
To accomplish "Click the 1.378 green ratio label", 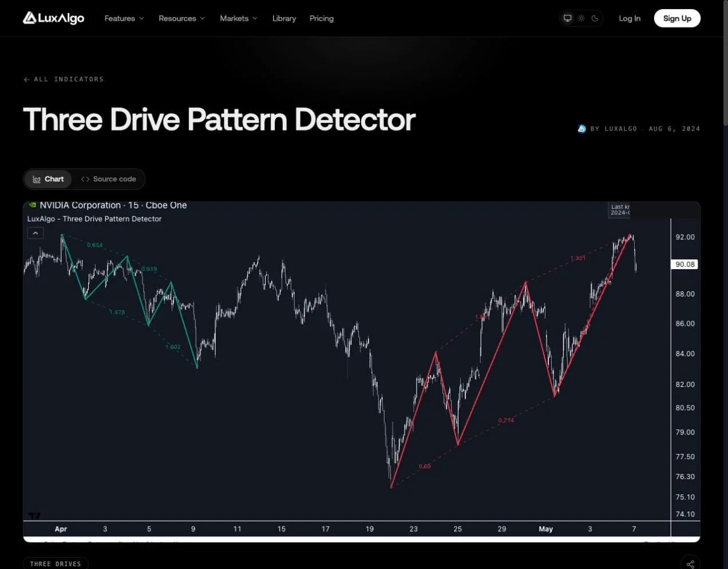I will [117, 312].
